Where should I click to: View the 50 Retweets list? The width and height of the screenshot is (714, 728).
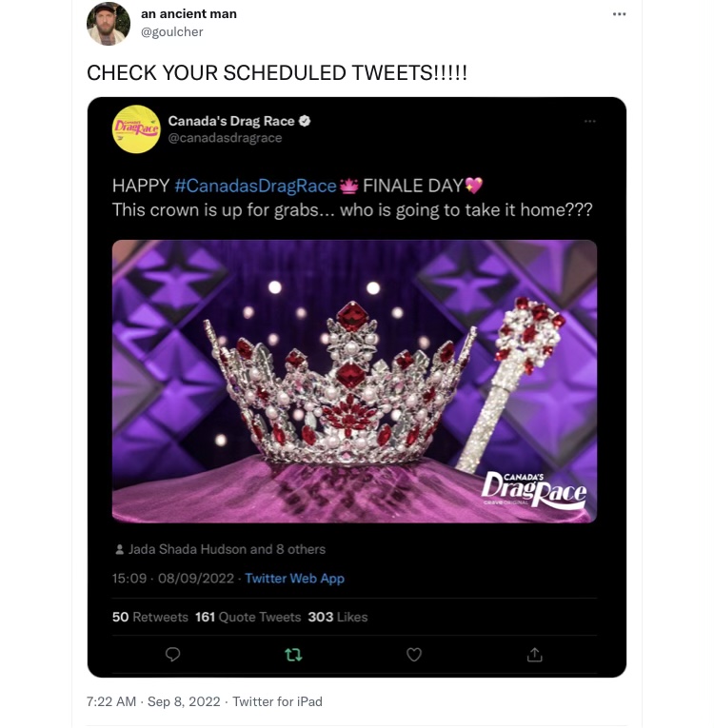150,617
